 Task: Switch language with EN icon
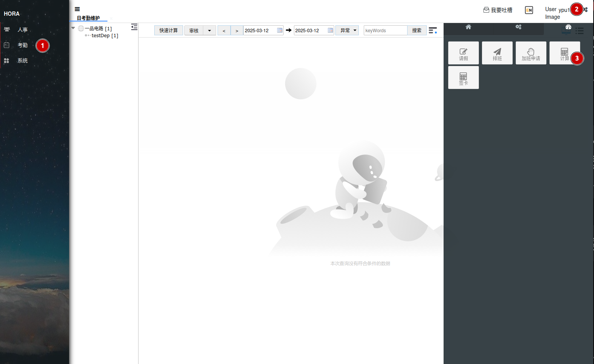pyautogui.click(x=529, y=10)
